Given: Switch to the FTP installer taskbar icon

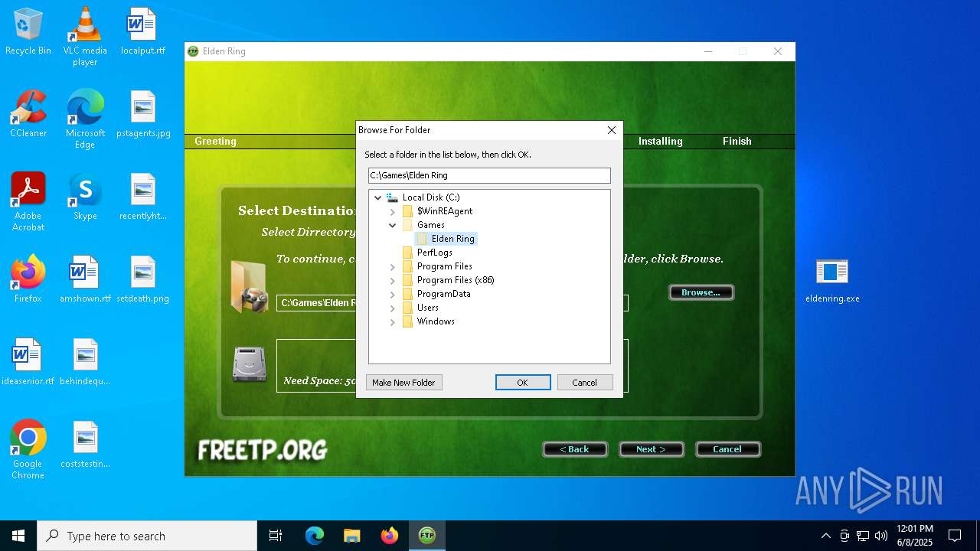Looking at the screenshot, I should click(427, 536).
